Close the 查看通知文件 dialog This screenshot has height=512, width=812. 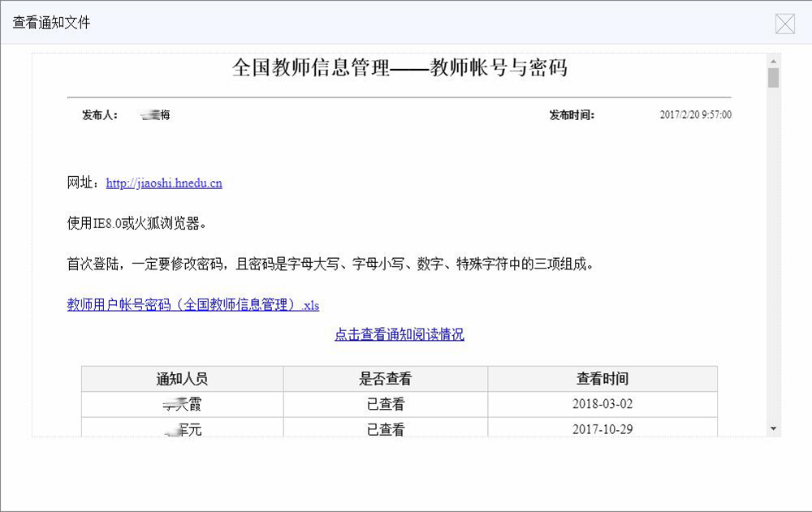coord(784,24)
